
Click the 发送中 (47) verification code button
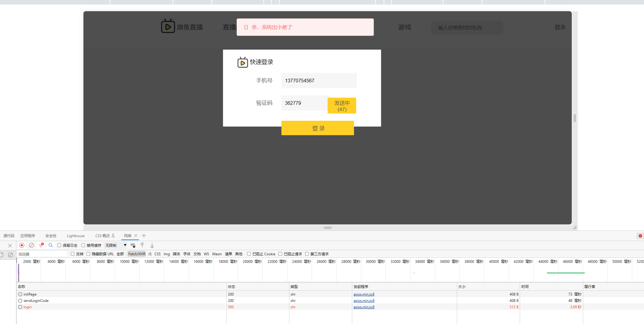342,106
